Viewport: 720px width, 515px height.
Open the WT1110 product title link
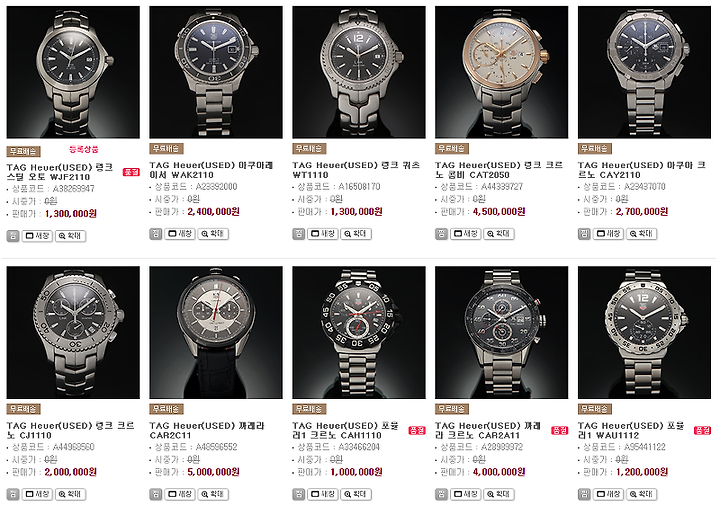point(356,170)
